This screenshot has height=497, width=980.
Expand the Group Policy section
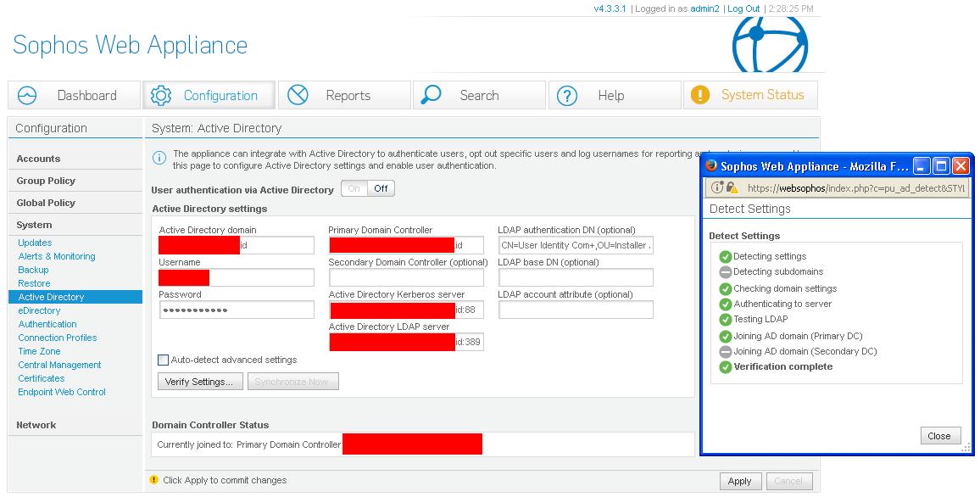pyautogui.click(x=46, y=181)
